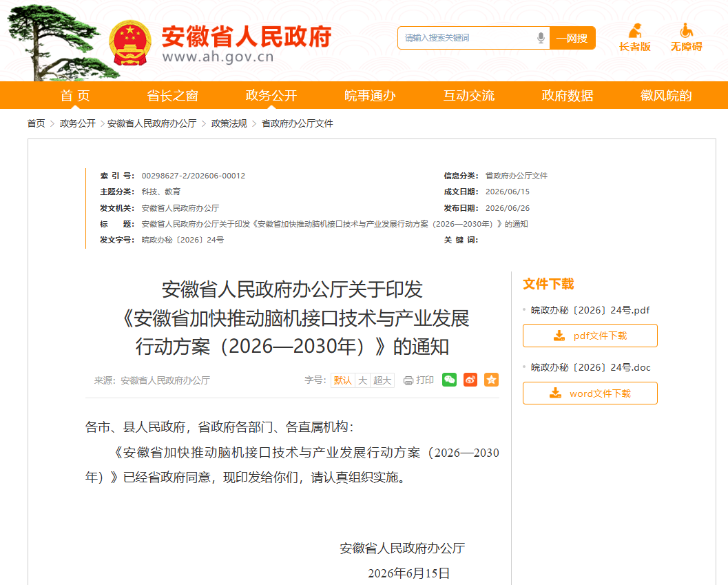Open the 政务公开 navigation tab
The image size is (728, 585).
(x=271, y=95)
